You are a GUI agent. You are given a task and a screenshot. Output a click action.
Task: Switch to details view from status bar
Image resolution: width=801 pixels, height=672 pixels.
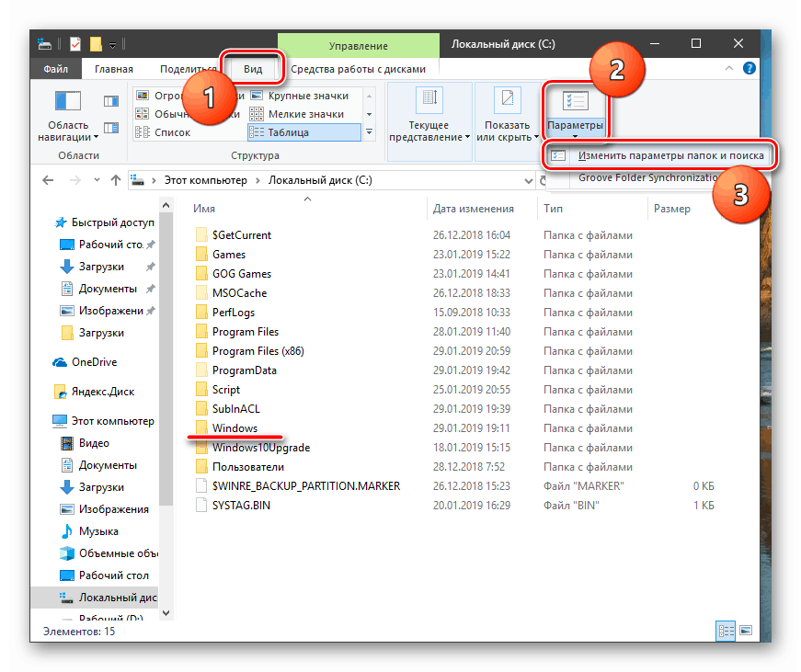click(726, 631)
